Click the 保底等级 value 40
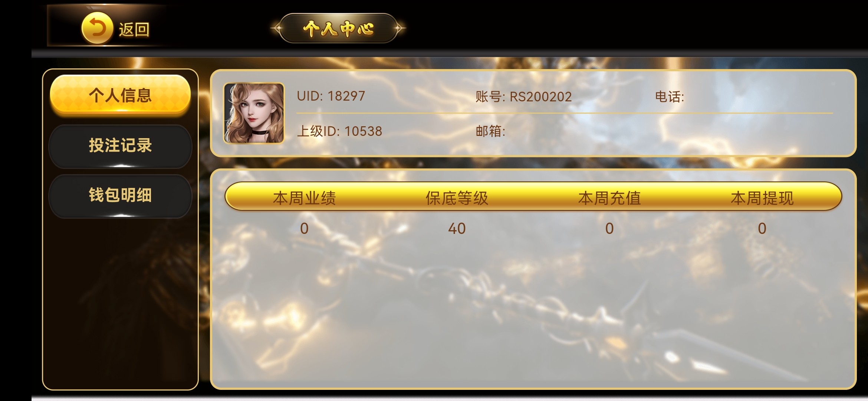The width and height of the screenshot is (868, 401). pyautogui.click(x=457, y=228)
